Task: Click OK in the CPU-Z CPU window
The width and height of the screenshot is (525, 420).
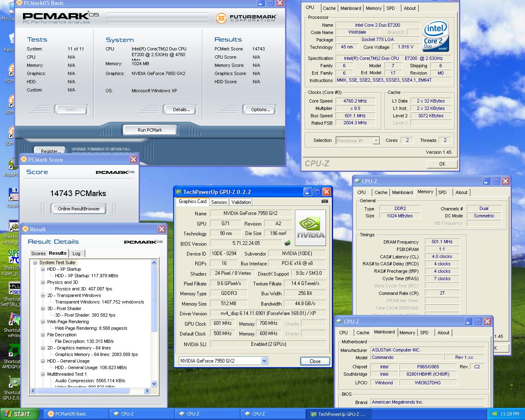Action: click(442, 164)
